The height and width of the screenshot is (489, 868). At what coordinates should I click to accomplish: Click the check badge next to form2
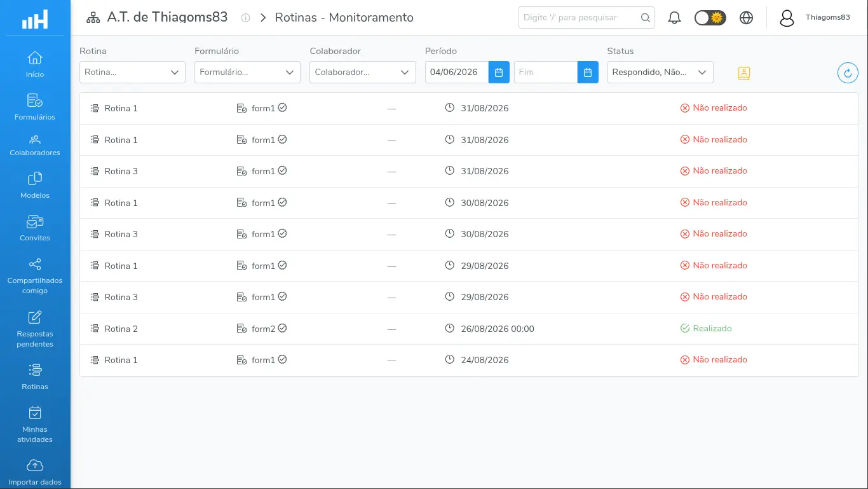(x=282, y=328)
